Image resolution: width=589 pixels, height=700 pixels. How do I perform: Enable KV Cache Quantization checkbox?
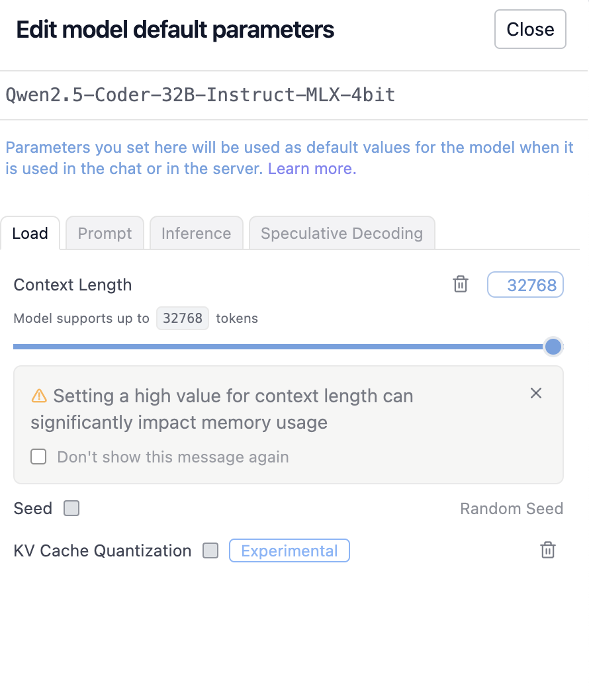[x=210, y=550]
